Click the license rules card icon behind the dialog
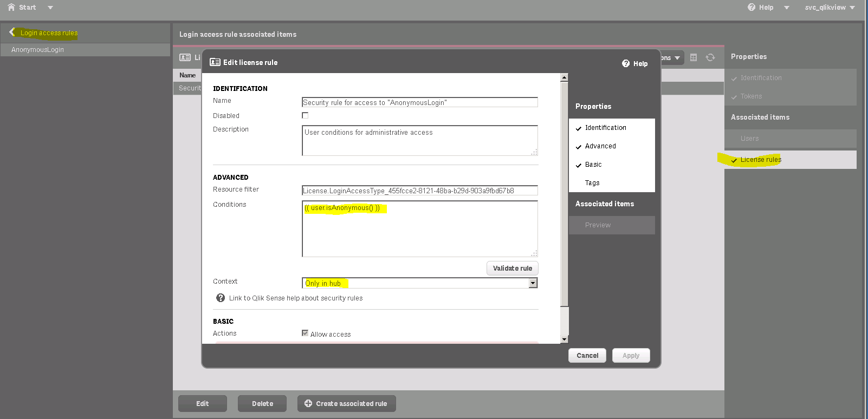Viewport: 868px width, 419px height. 185,57
